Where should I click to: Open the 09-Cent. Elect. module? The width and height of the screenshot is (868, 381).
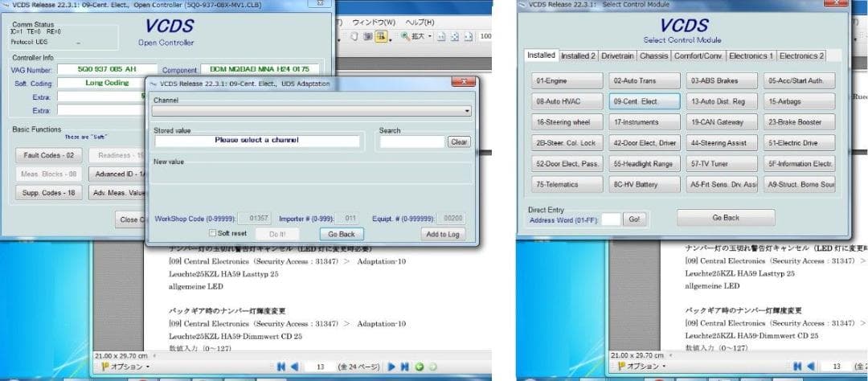coord(645,101)
